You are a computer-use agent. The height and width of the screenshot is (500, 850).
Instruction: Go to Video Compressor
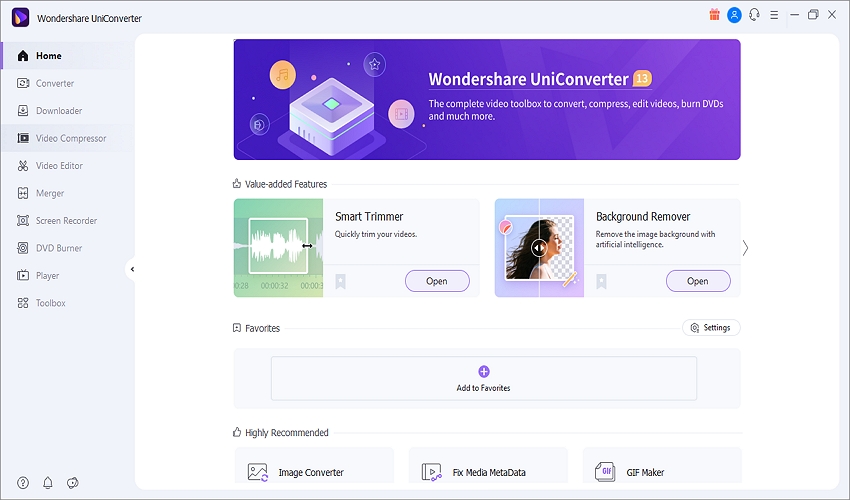coord(67,138)
